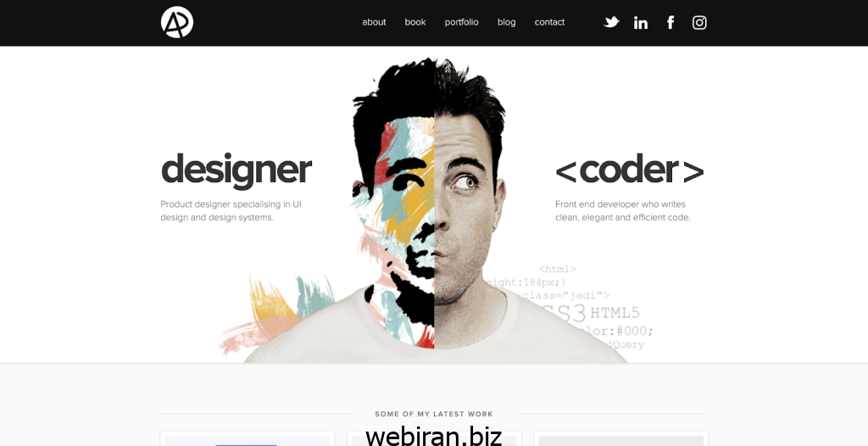The height and width of the screenshot is (446, 868).
Task: Click the HTML5 text in code background
Action: point(615,313)
